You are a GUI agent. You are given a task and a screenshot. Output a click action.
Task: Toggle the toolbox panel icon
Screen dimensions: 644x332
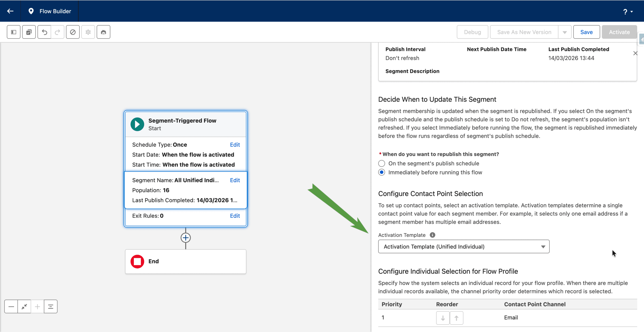pyautogui.click(x=14, y=32)
